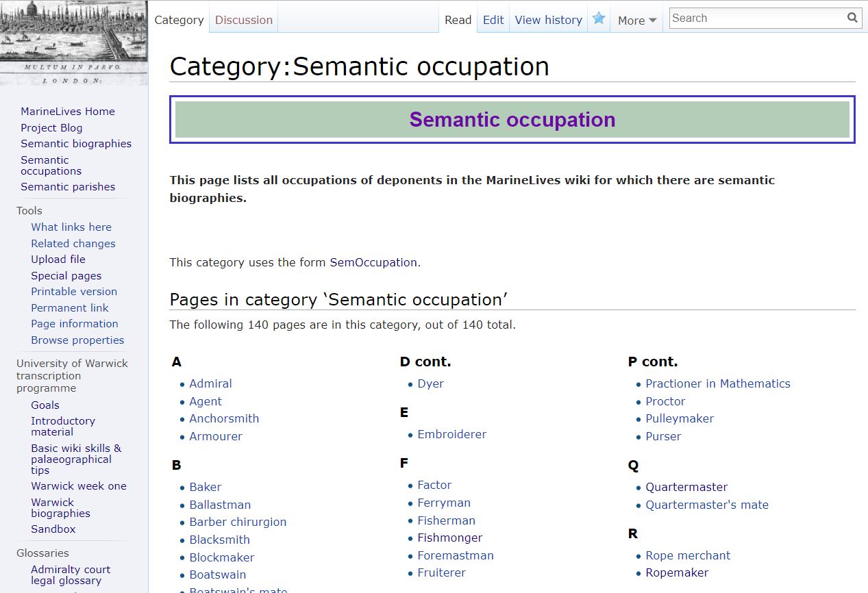Click into the Search input field
The height and width of the screenshot is (593, 868).
point(757,18)
